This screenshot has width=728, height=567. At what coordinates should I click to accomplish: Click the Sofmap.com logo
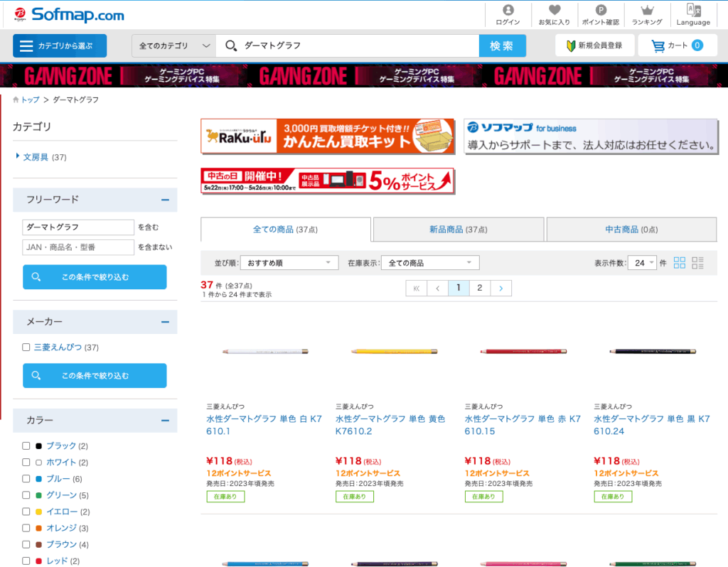pos(69,14)
